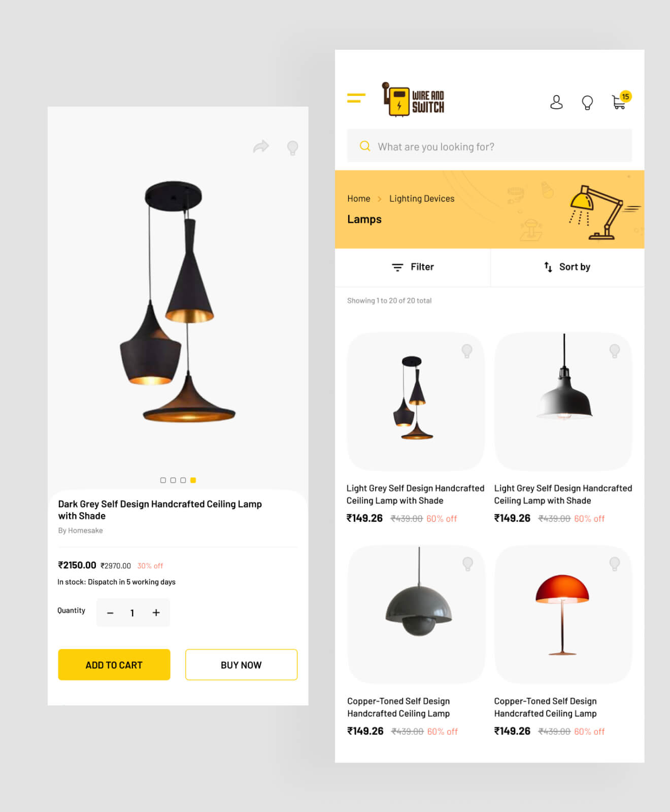
Task: Increase quantity with plus button
Action: click(x=156, y=613)
